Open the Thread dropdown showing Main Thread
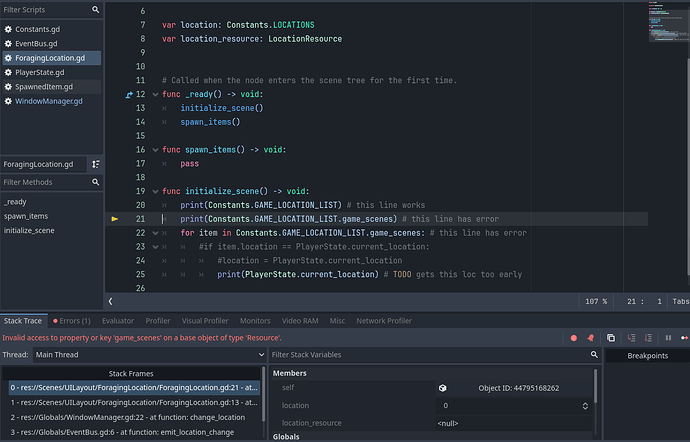Viewport: 690px width, 442px height. (x=147, y=354)
